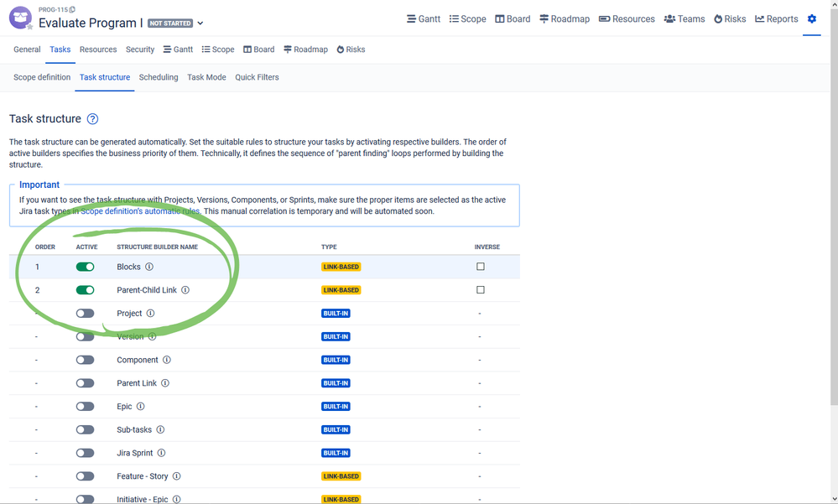The width and height of the screenshot is (838, 504).
Task: Enable the Component builder toggle
Action: 85,360
